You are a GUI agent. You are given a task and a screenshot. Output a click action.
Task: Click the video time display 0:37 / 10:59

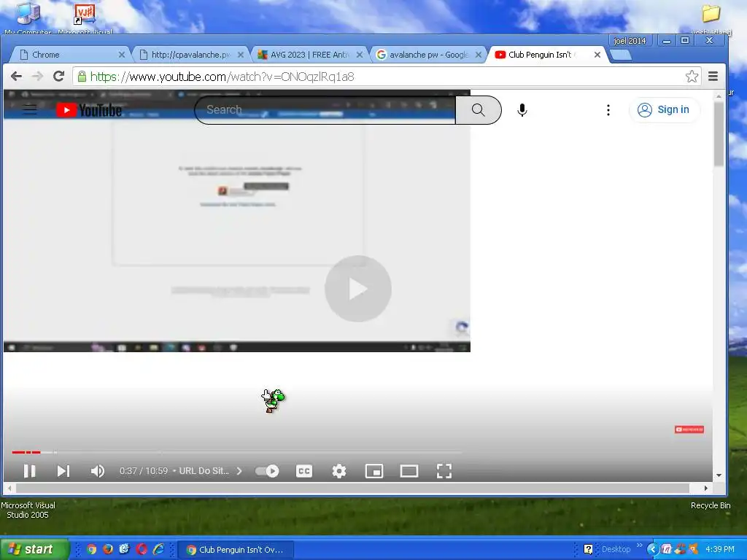144,471
